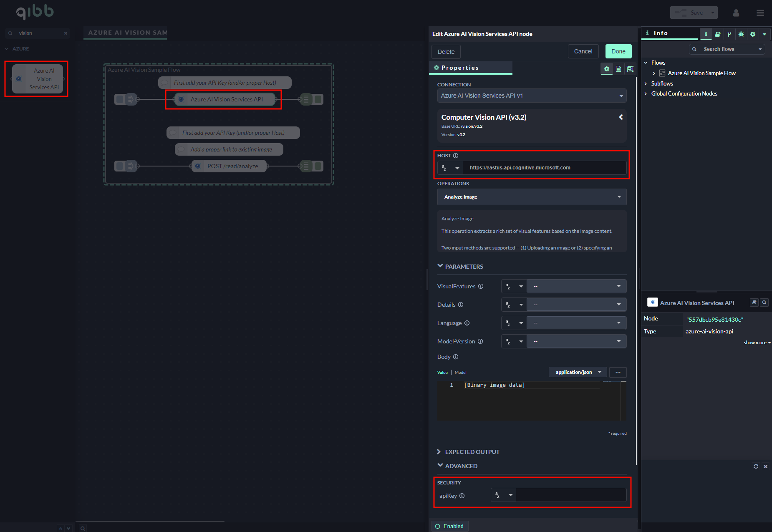Open the Configuration nodes gear in sidebar
This screenshot has width=772, height=532.
tap(752, 34)
